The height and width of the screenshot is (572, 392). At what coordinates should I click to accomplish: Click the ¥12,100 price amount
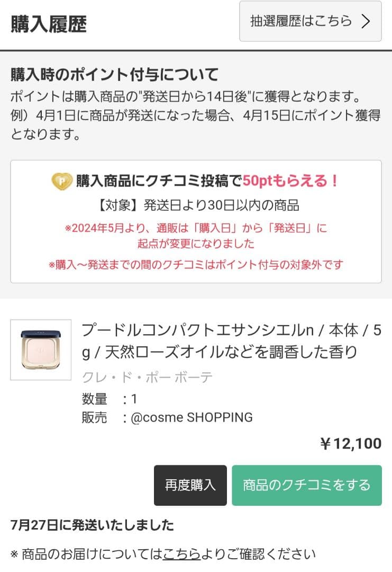[x=351, y=444]
